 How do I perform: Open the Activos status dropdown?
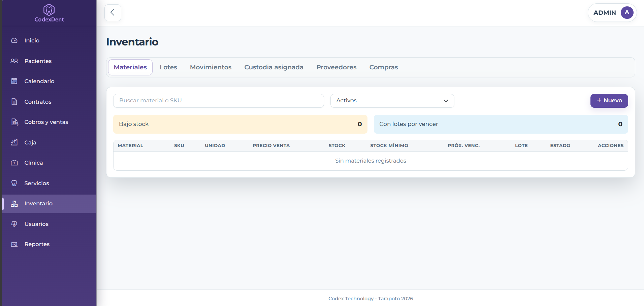click(x=392, y=101)
